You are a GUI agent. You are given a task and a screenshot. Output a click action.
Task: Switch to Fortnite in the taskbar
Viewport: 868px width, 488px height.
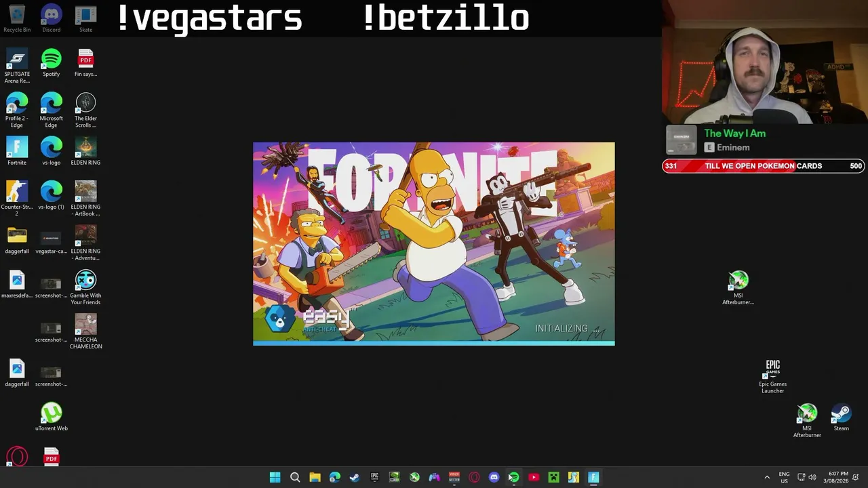click(x=593, y=477)
